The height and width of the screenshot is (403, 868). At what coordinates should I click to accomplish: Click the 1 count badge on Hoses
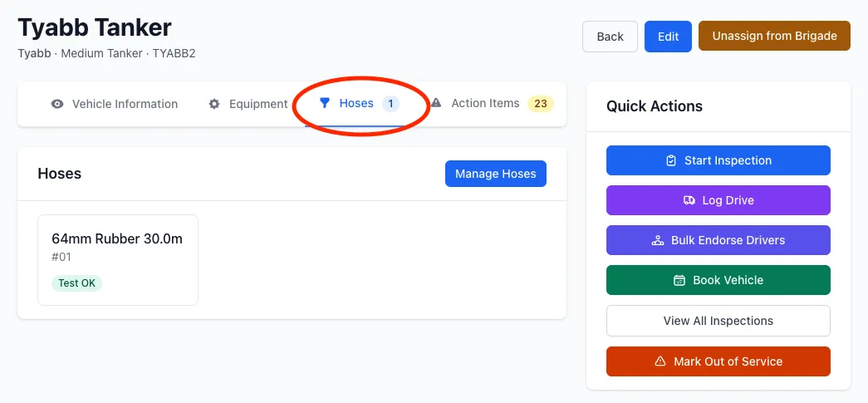(x=390, y=104)
